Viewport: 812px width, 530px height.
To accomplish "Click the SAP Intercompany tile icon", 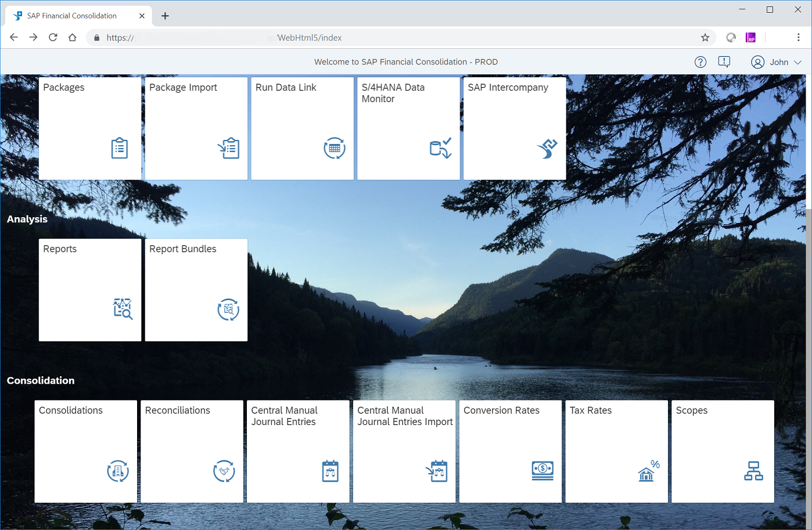I will 547,148.
